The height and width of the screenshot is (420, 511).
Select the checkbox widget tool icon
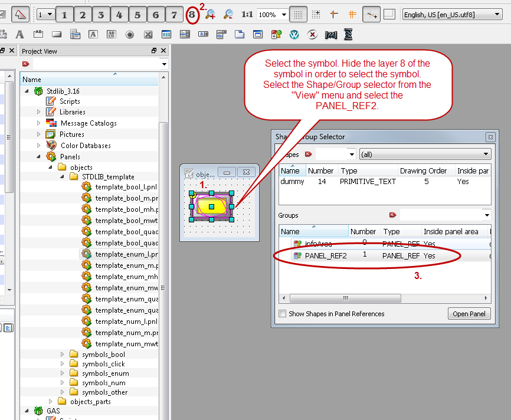148,35
